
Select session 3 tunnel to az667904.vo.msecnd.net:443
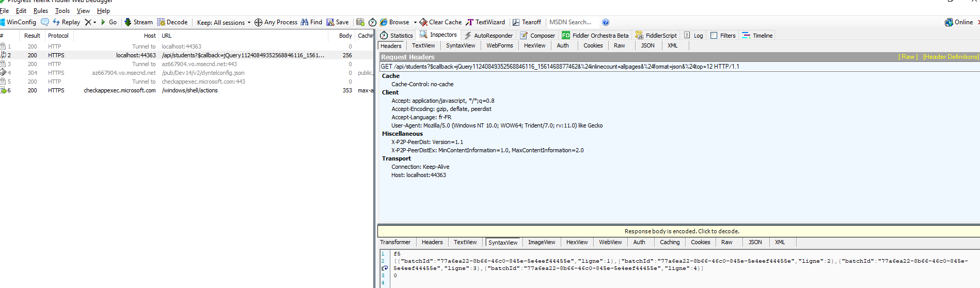pos(186,64)
